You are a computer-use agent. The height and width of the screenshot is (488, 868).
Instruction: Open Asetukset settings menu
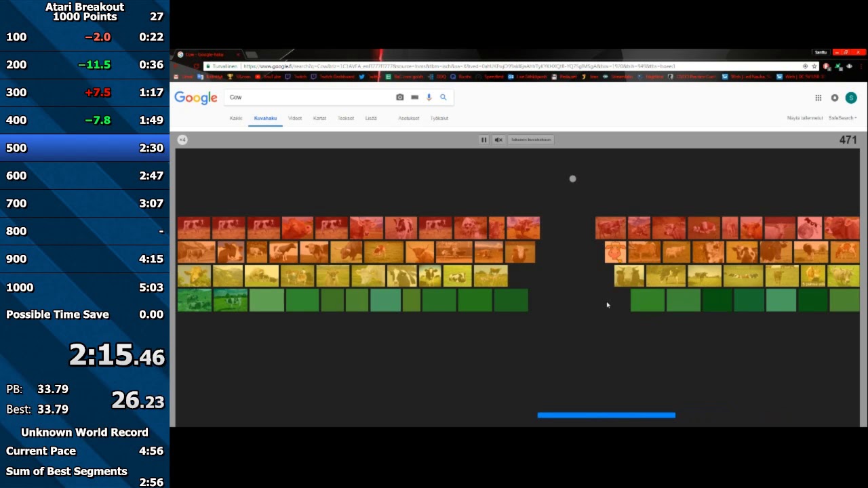[408, 118]
